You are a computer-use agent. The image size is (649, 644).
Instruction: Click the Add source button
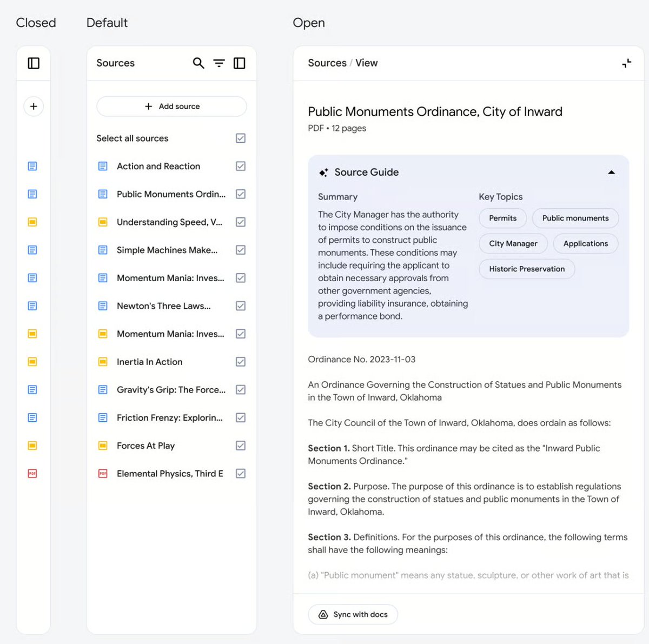click(171, 106)
